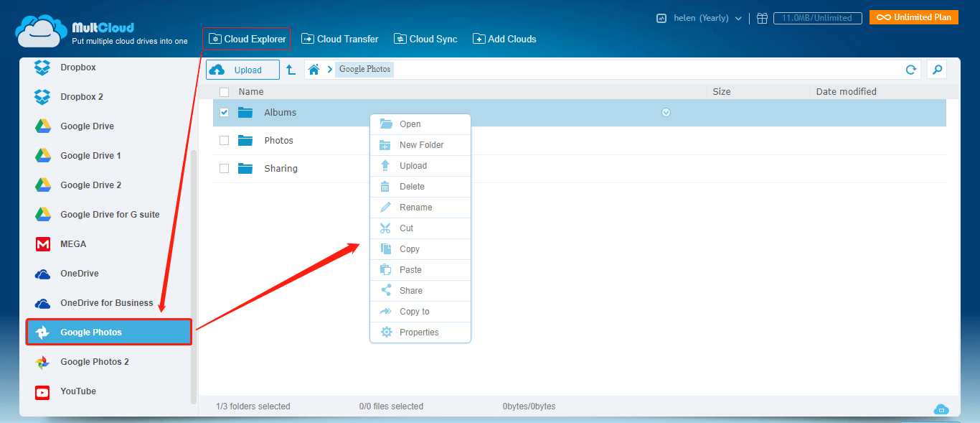
Task: Toggle the select-all checkbox in header
Action: pos(225,92)
